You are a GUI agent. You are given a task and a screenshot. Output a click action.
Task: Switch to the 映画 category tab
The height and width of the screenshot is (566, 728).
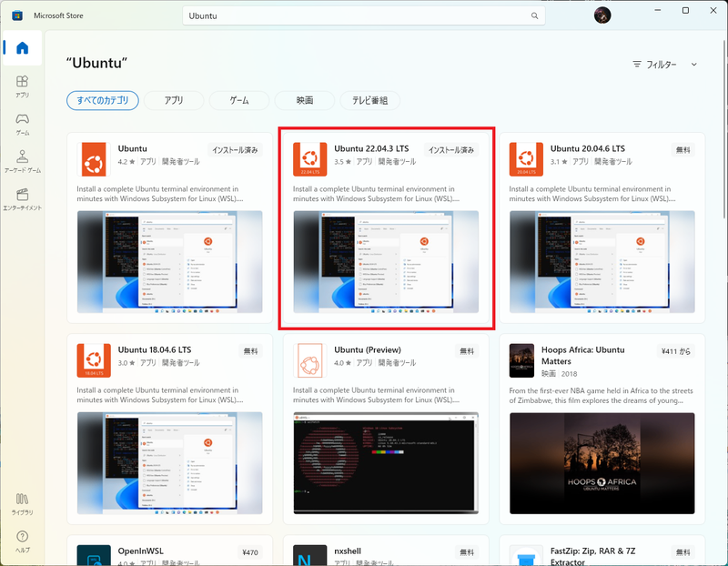click(x=305, y=101)
